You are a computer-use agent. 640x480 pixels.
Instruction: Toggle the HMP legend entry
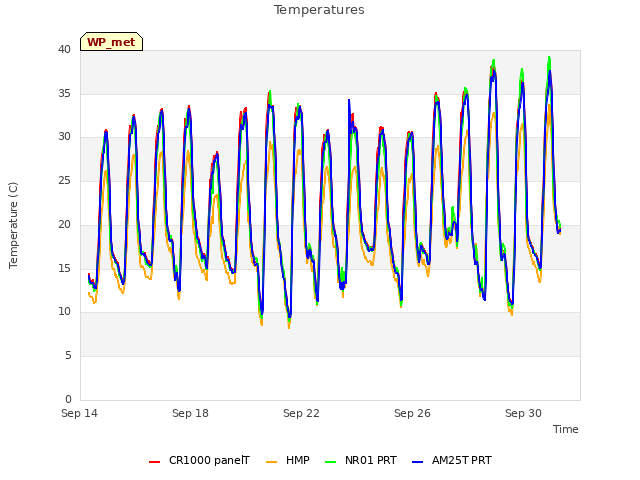(288, 460)
